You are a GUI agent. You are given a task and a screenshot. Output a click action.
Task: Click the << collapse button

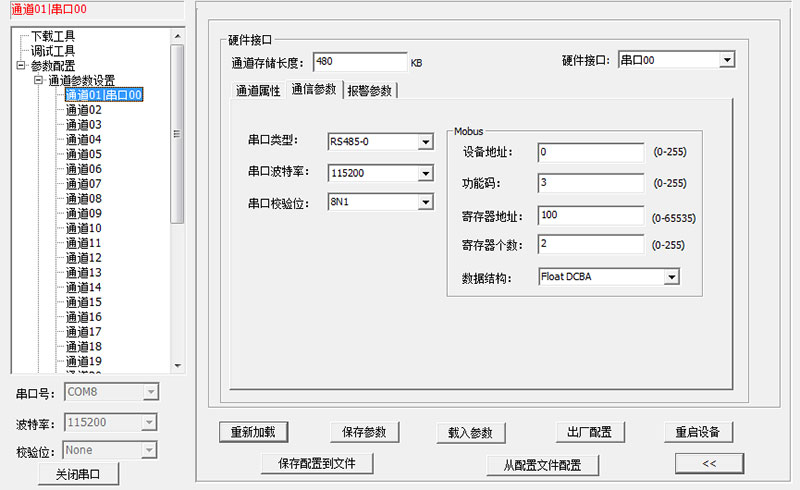pos(709,463)
